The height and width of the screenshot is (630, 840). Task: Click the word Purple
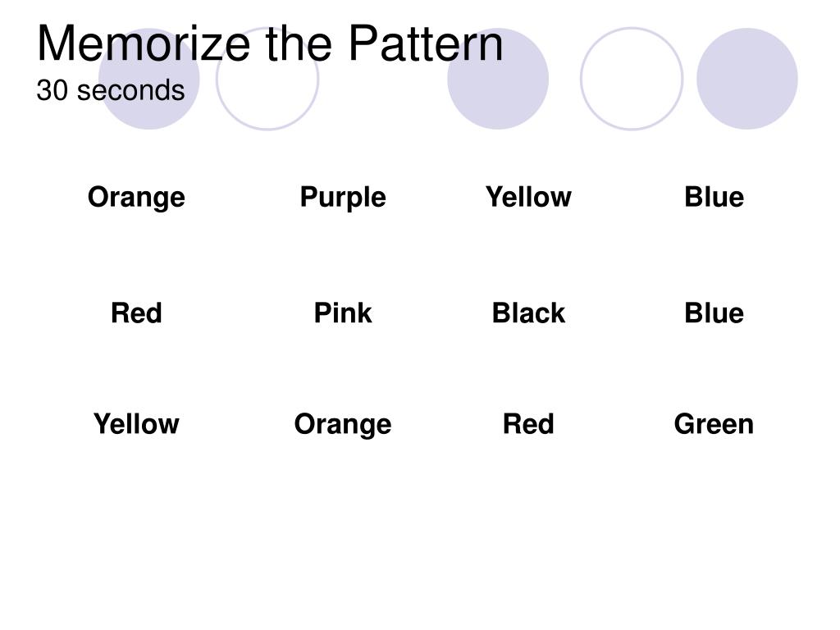pyautogui.click(x=343, y=197)
